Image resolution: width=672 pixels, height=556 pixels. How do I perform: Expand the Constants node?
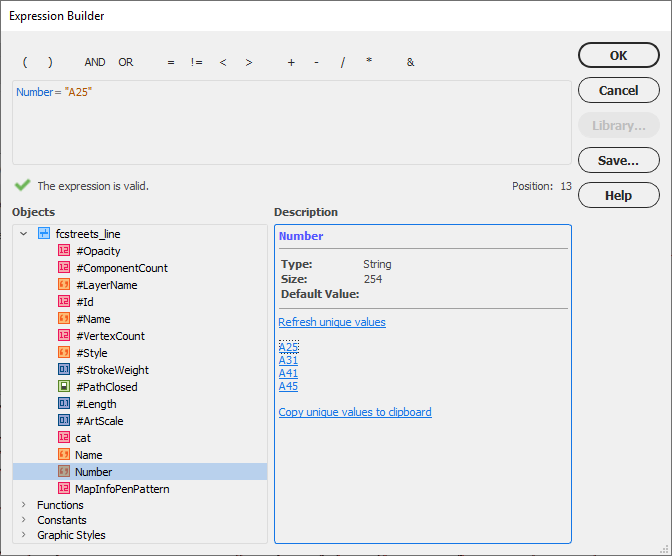tap(24, 520)
